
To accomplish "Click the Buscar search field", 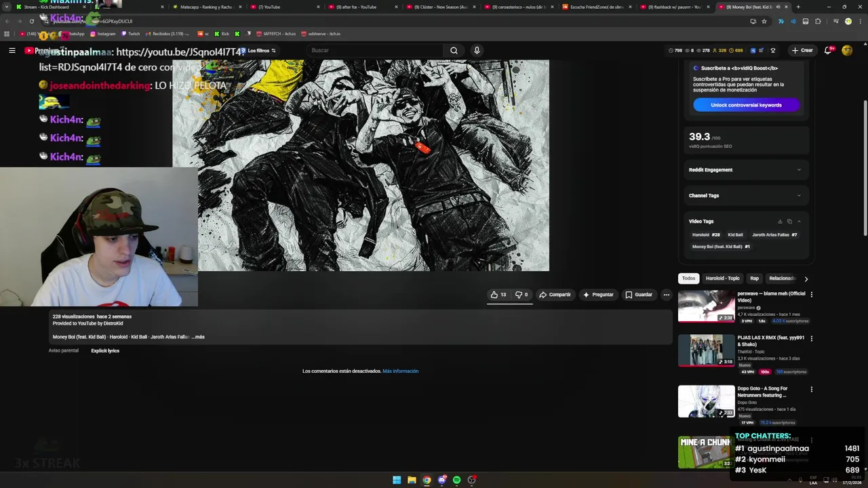I will (x=374, y=50).
